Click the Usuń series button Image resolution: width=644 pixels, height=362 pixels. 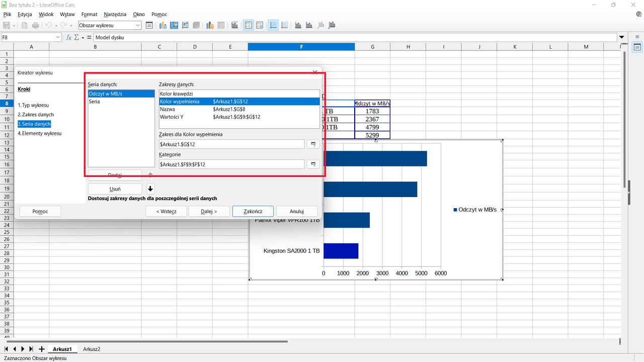[115, 189]
